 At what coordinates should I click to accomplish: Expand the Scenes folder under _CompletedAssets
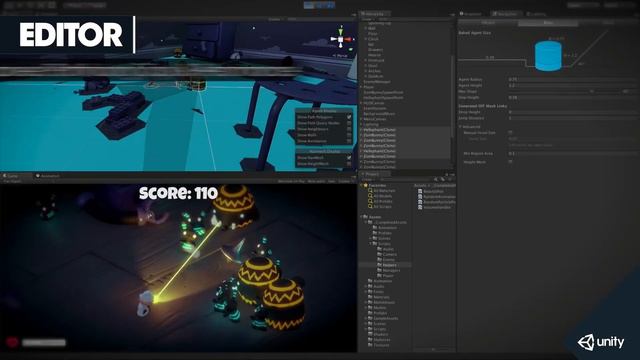point(370,238)
